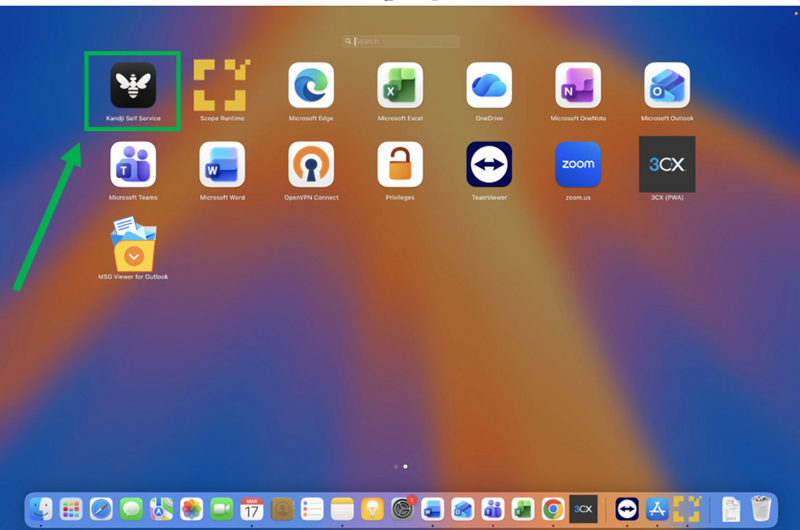
Task: Click the Launchpad Search field
Action: click(401, 41)
